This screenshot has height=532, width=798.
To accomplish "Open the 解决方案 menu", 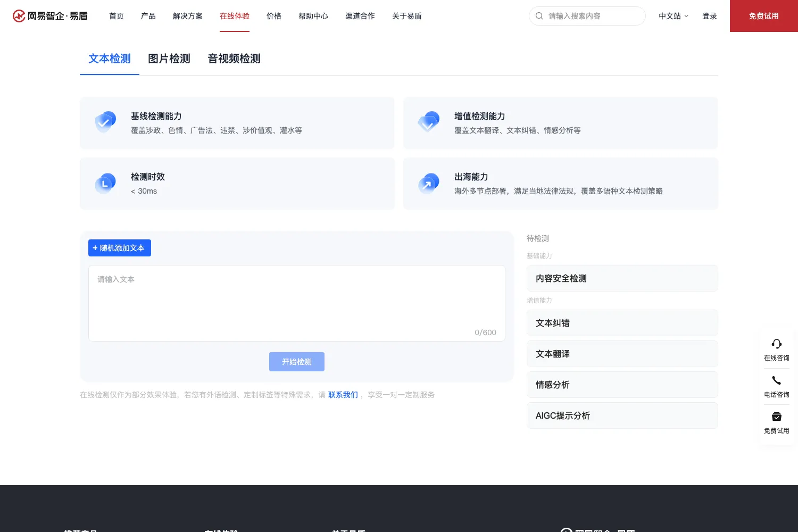I will tap(188, 16).
